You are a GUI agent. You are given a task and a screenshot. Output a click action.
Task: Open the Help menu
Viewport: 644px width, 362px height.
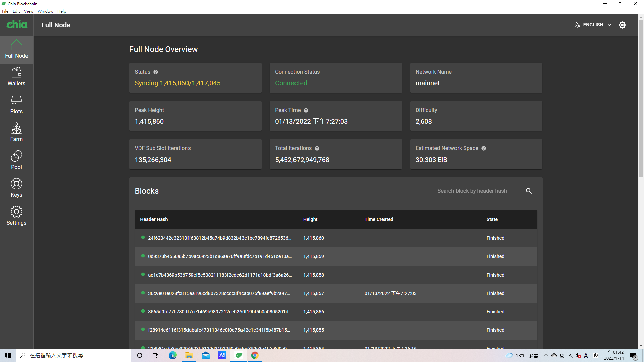tap(62, 11)
